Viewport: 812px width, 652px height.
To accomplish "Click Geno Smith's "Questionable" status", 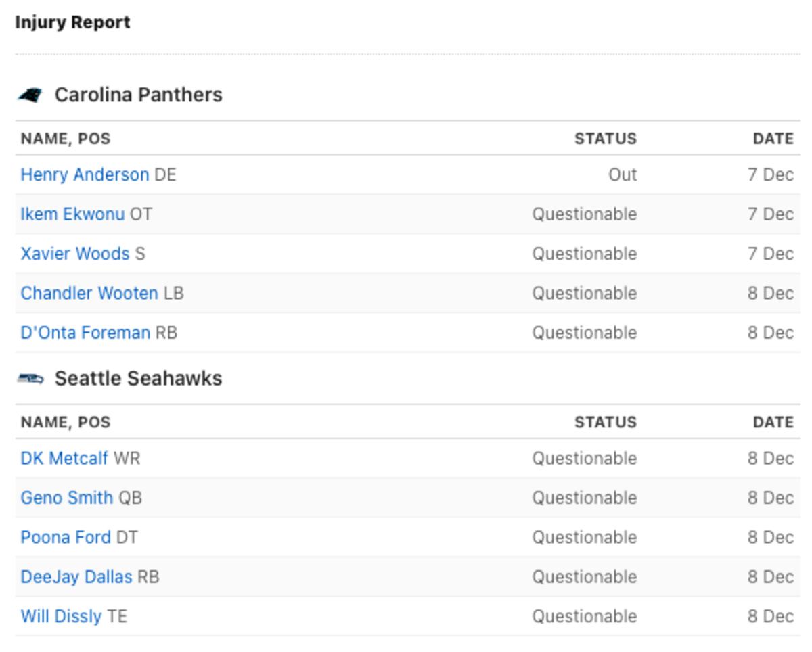I will pyautogui.click(x=584, y=498).
